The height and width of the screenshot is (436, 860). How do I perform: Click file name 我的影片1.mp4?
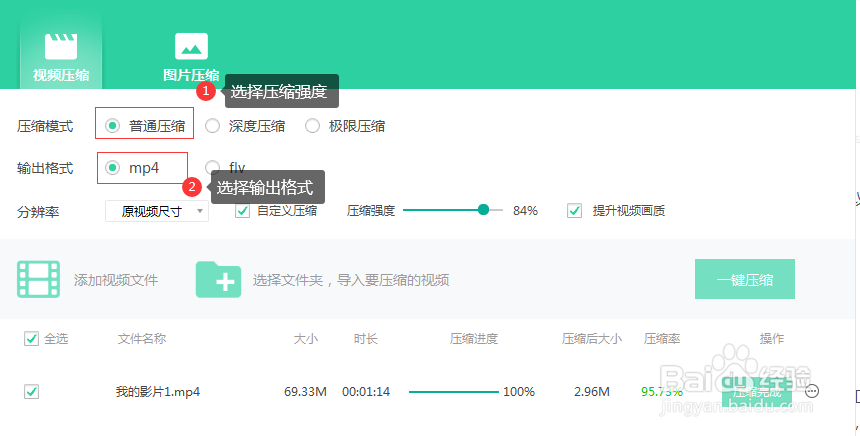tap(157, 392)
